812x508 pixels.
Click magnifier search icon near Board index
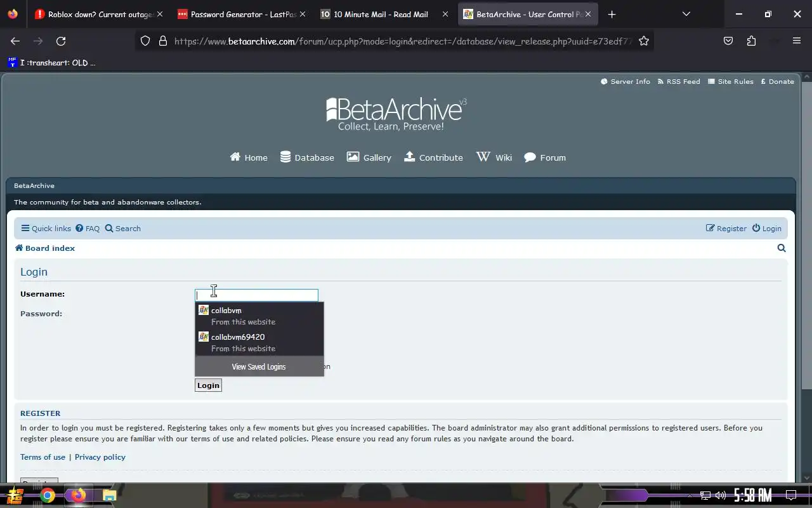click(782, 248)
